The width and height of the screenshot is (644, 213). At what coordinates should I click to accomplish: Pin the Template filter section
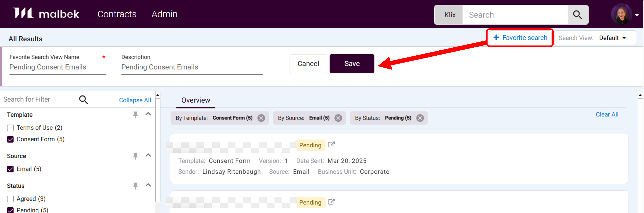[x=135, y=115]
